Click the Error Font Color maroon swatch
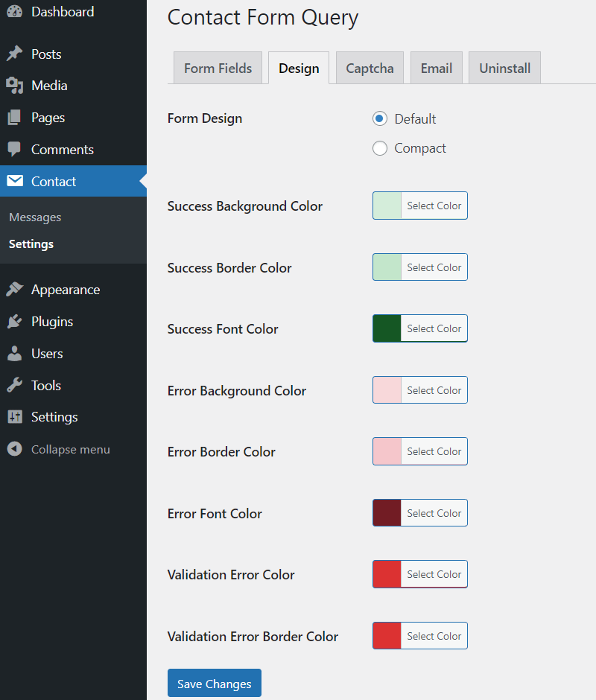 pyautogui.click(x=387, y=513)
